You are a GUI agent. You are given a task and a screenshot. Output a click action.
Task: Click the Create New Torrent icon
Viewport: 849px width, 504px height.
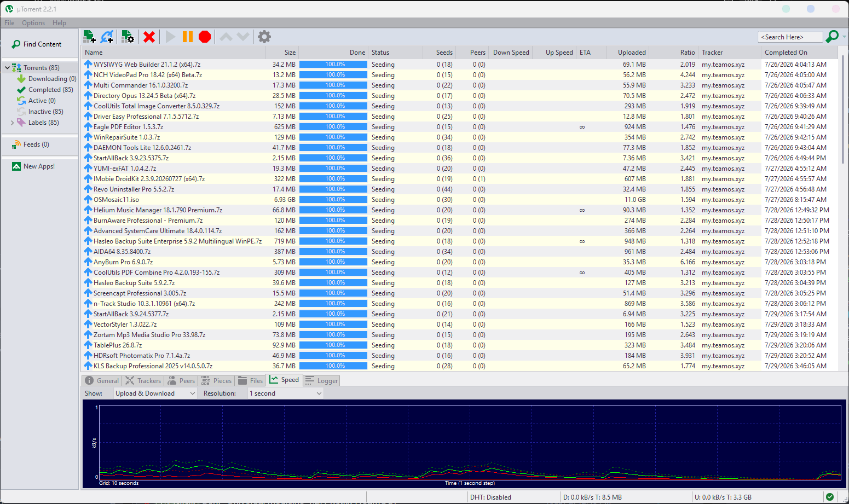coord(128,37)
